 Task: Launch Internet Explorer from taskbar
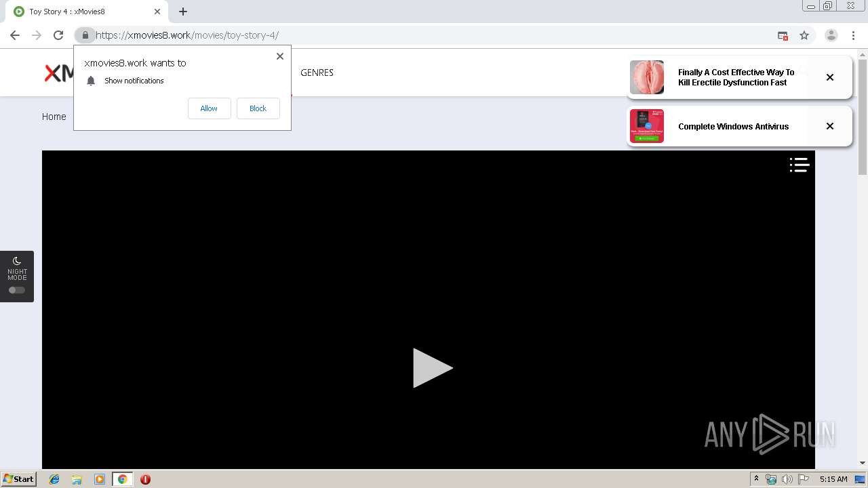[54, 479]
